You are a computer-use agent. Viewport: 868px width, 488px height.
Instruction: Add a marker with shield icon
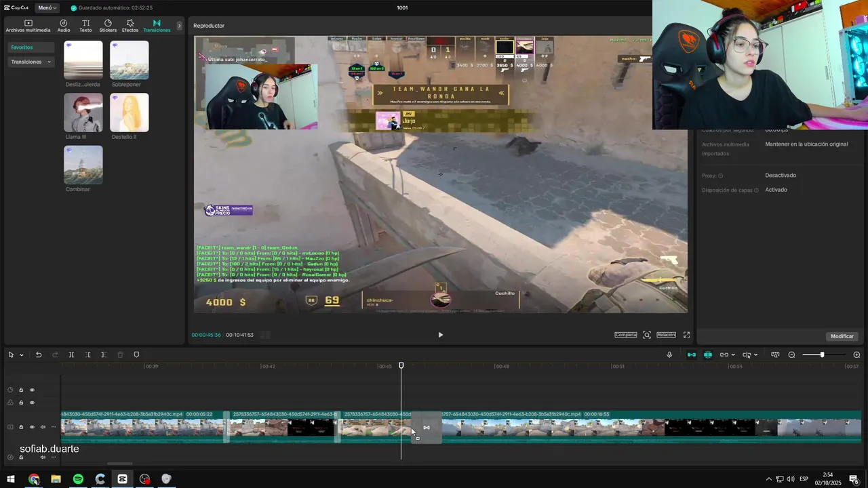[136, 355]
